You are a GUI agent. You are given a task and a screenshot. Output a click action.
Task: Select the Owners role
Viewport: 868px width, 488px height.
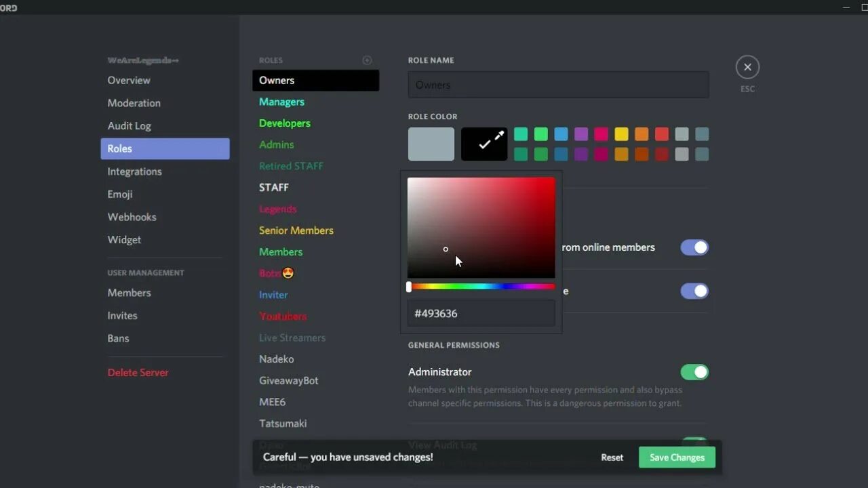click(315, 80)
